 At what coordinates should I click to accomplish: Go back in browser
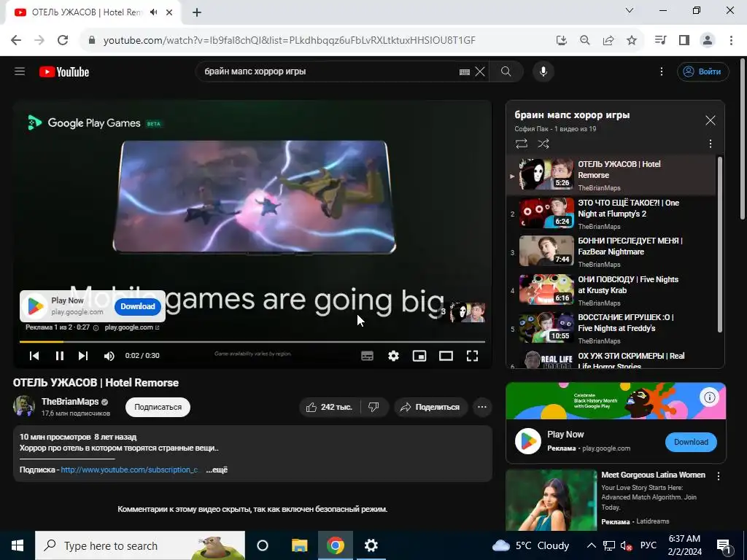click(x=16, y=40)
